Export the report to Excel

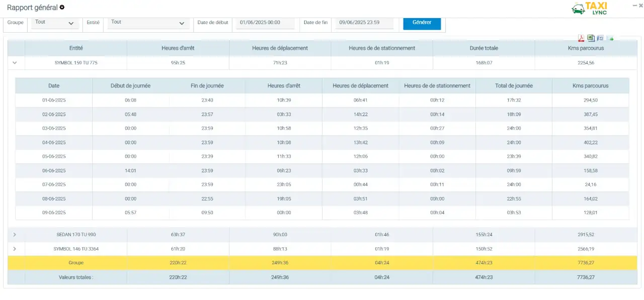pos(591,38)
